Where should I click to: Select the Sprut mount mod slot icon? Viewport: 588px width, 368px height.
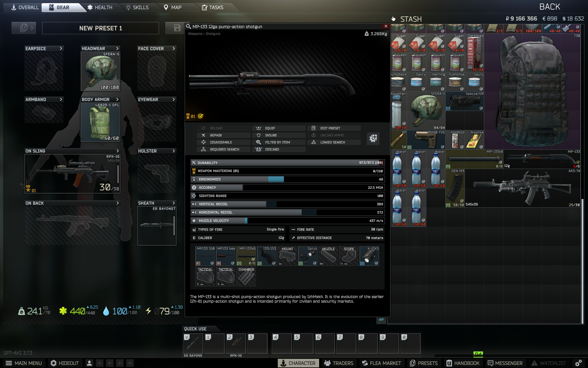click(x=307, y=256)
